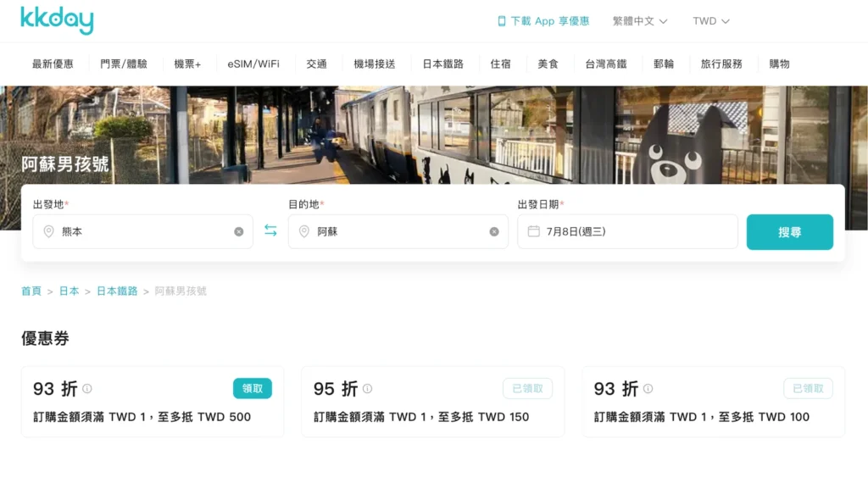
Task: Open the 繁體中文 language dropdown
Action: coord(640,21)
